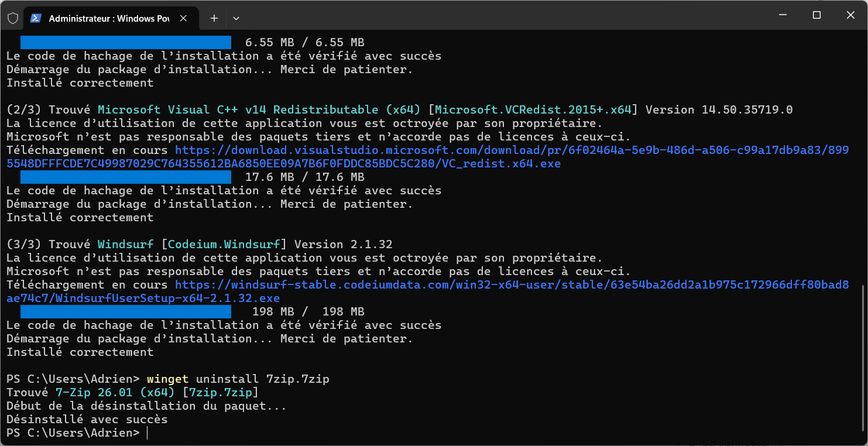Click the command prompt cursor line

tap(76, 433)
